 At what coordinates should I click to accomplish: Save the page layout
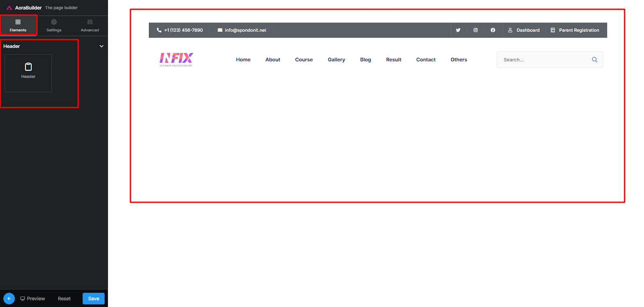tap(93, 299)
